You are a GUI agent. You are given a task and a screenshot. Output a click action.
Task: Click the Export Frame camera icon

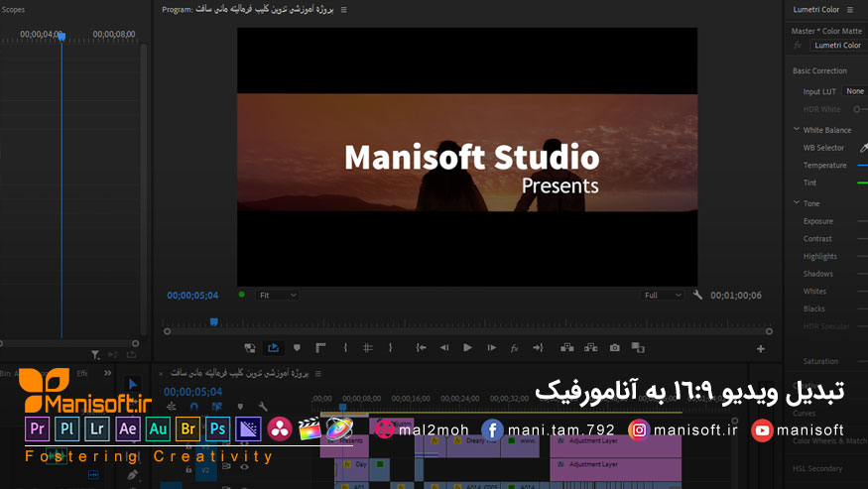click(x=614, y=348)
